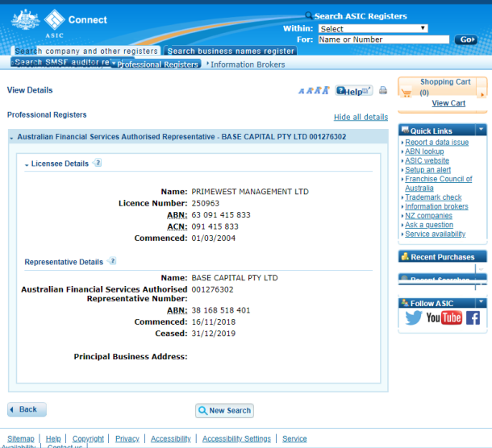Click the Name or Number search field
This screenshot has width=492, height=448.
click(x=384, y=39)
